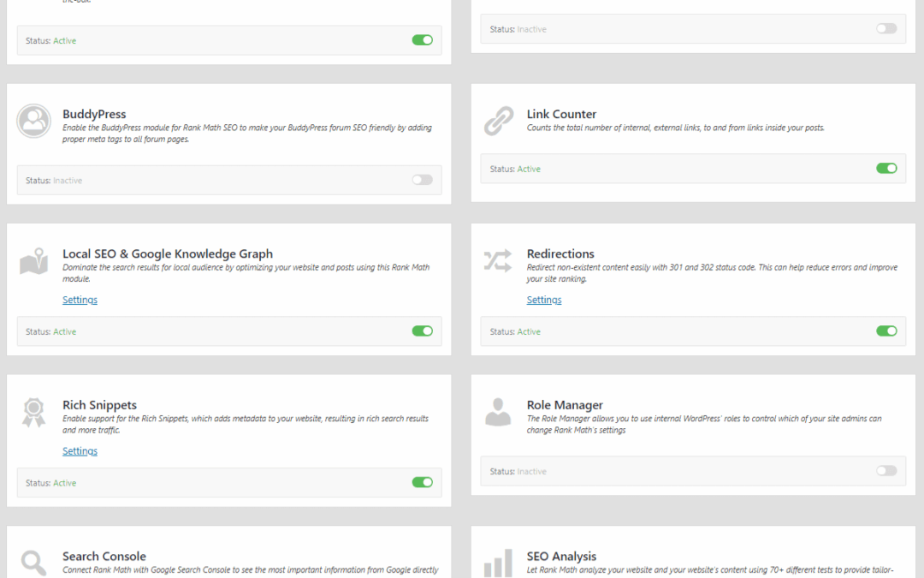Click the "Redirect non-existent content" description

[x=712, y=273]
